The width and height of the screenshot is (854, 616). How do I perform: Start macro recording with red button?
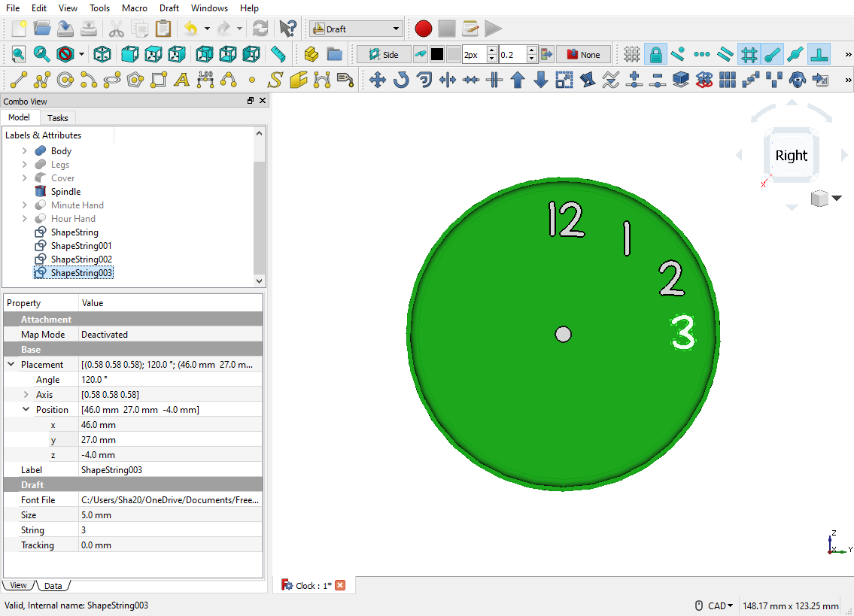pos(423,29)
